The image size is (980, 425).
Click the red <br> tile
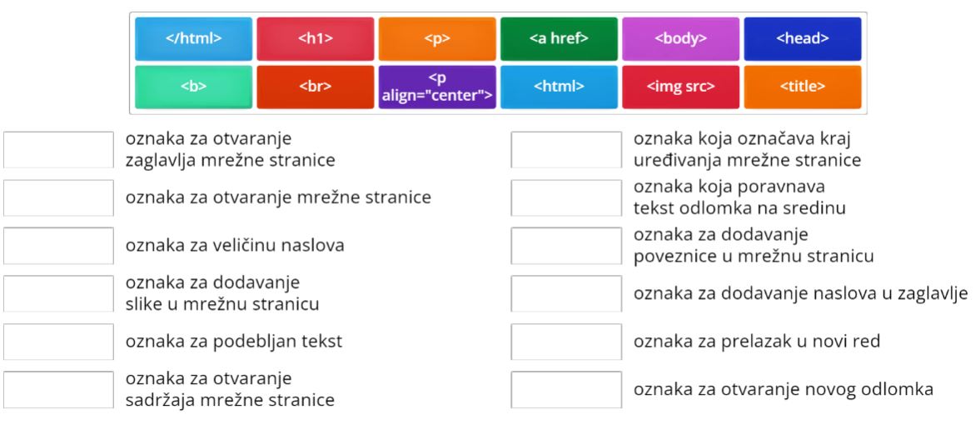316,87
